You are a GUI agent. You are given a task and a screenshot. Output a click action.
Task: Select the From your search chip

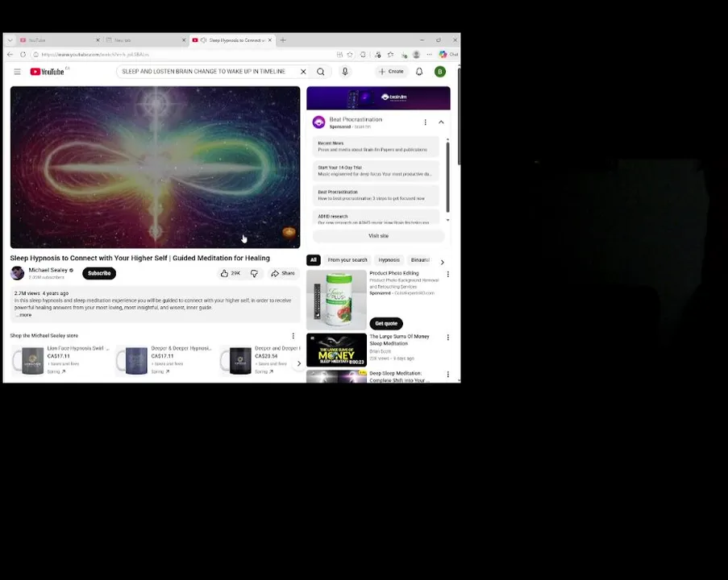click(x=347, y=260)
